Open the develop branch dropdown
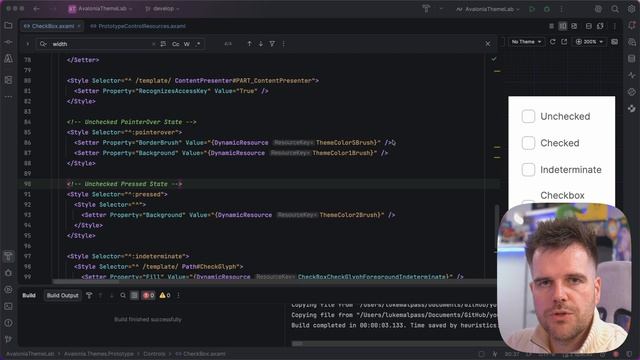 162,9
